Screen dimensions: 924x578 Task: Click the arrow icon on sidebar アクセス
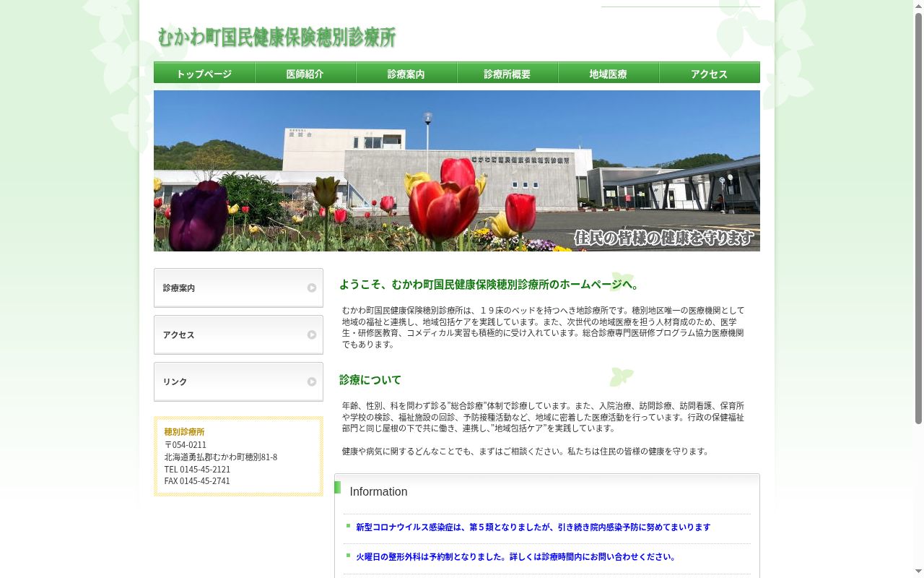tap(312, 335)
